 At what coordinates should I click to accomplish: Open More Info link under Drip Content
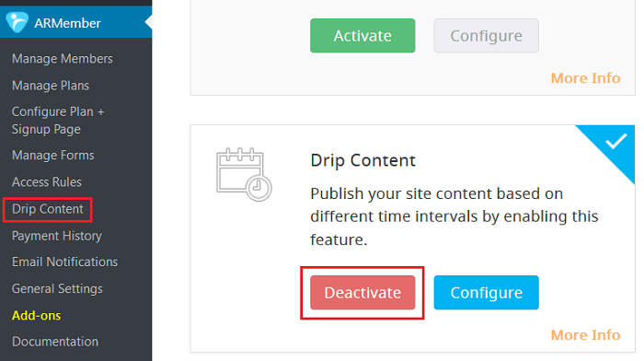585,335
